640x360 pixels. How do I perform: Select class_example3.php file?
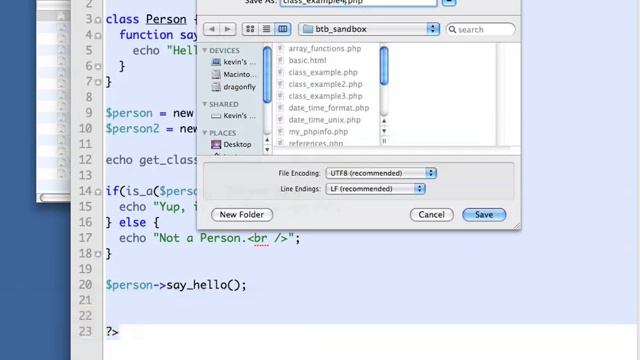(x=325, y=96)
